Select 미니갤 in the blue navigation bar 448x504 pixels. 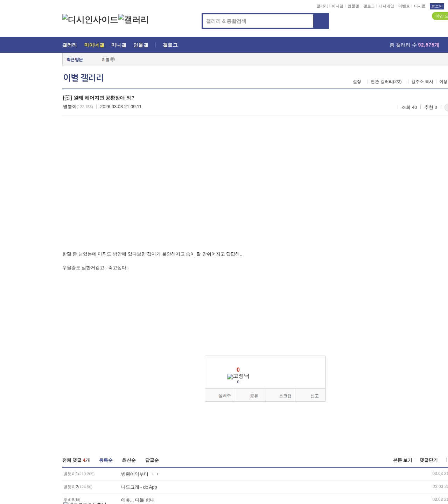click(119, 45)
